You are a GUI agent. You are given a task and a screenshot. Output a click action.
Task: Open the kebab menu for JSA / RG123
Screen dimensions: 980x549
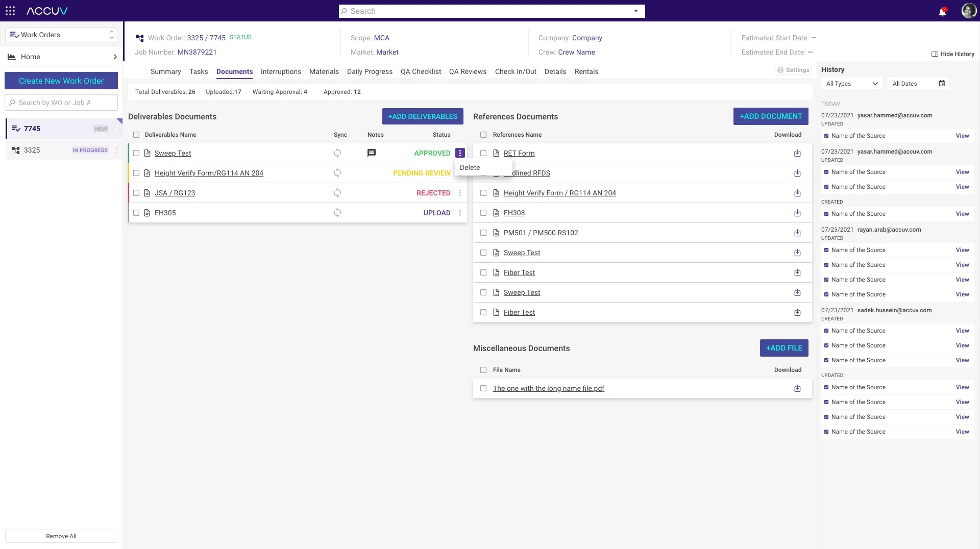[460, 193]
